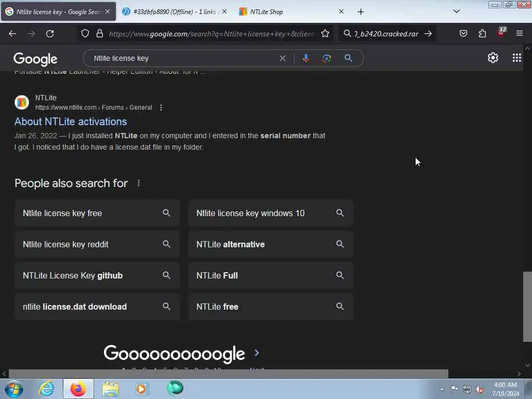Run Google search with magnifier button
Image resolution: width=532 pixels, height=399 pixels.
348,58
